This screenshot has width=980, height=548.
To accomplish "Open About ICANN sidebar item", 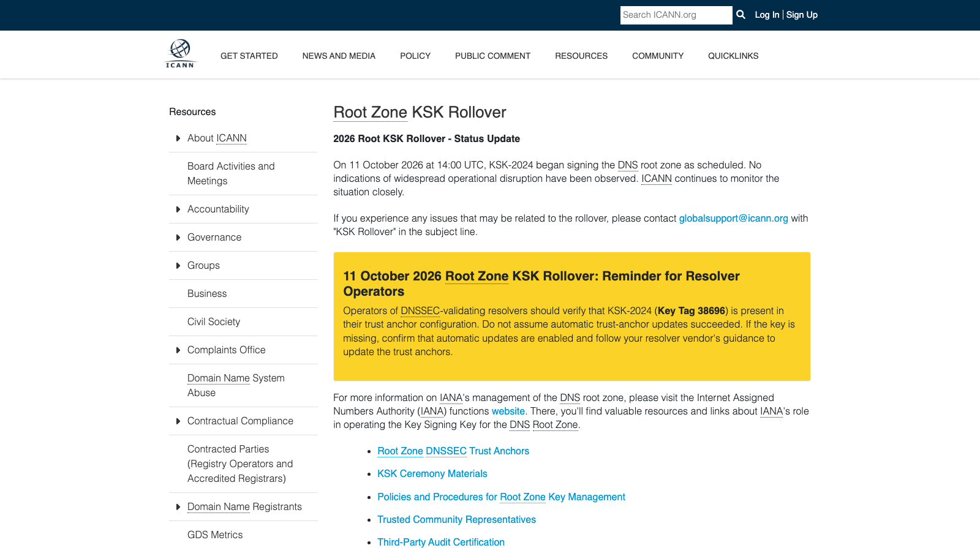I will (x=217, y=138).
